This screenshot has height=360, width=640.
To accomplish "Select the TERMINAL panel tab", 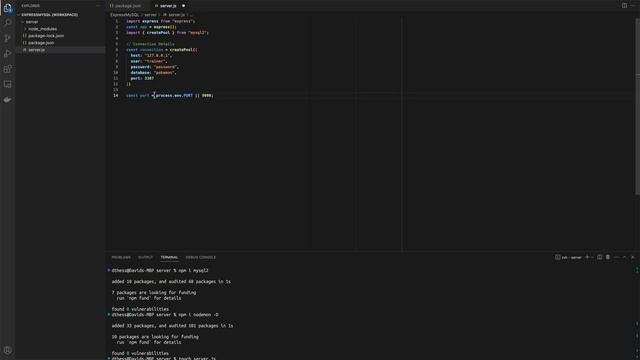I will tap(169, 257).
